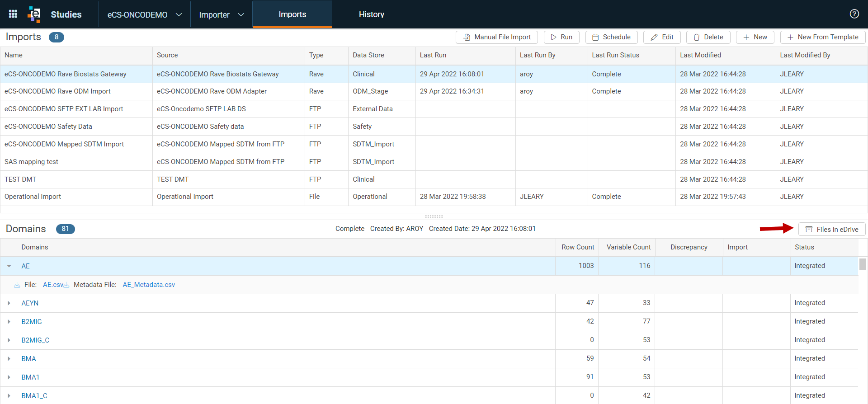Open the app launcher grid icon
This screenshot has height=404, width=868.
point(13,14)
